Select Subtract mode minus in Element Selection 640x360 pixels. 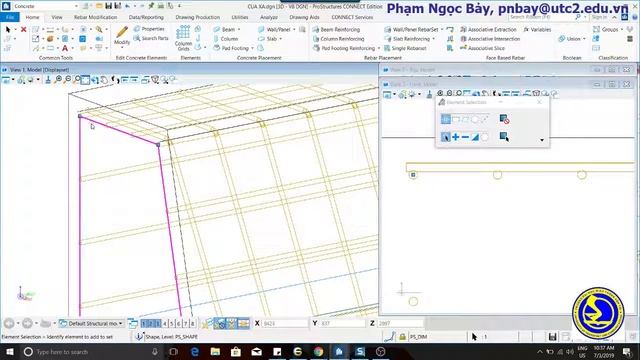pos(465,137)
